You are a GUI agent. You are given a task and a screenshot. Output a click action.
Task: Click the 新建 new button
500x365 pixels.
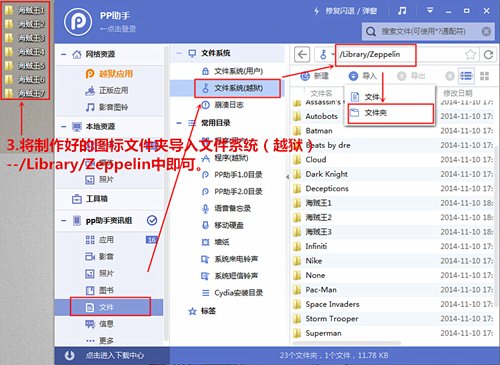315,76
